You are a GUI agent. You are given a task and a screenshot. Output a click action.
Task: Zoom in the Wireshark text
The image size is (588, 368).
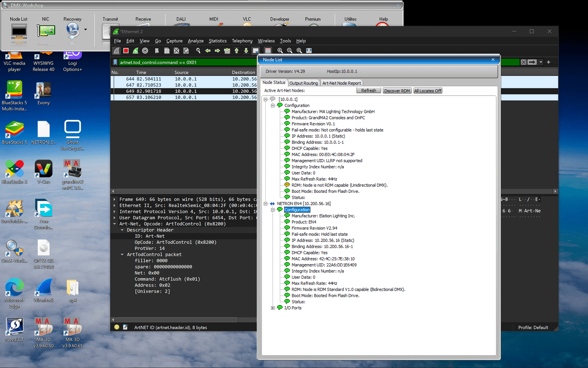coord(280,51)
